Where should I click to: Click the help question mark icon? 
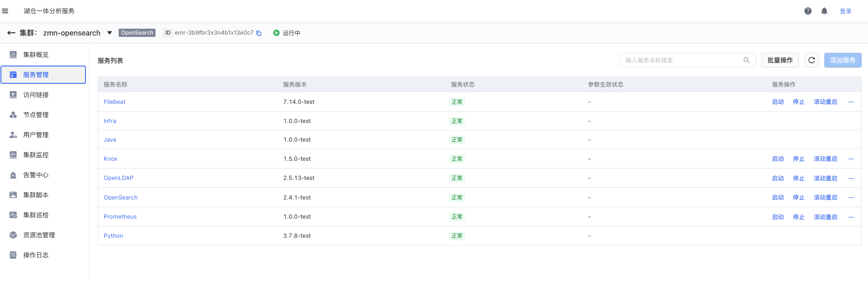click(808, 11)
